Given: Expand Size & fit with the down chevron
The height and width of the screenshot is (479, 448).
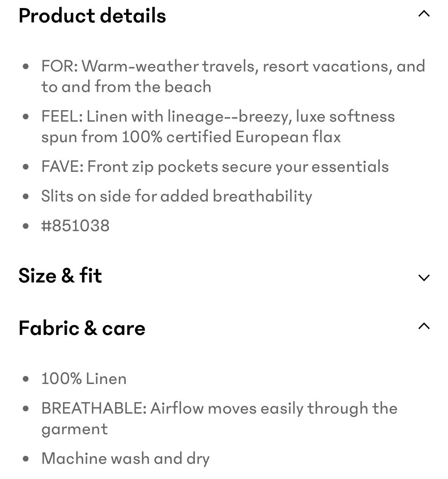Looking at the screenshot, I should [x=424, y=278].
